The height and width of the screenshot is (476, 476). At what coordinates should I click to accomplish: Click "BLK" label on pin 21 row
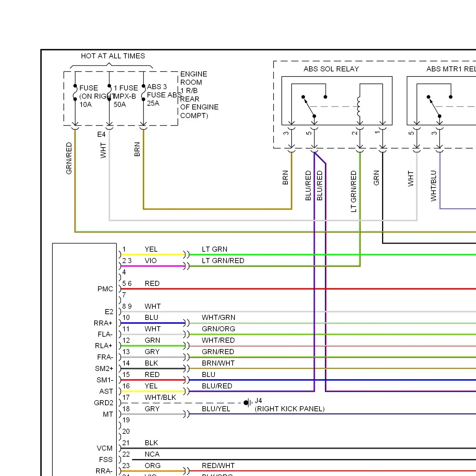[x=151, y=443]
